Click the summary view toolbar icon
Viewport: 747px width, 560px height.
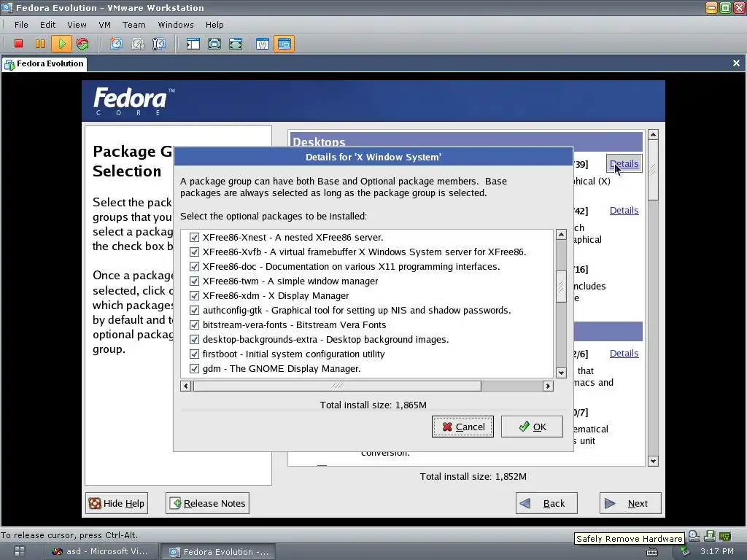click(x=263, y=44)
